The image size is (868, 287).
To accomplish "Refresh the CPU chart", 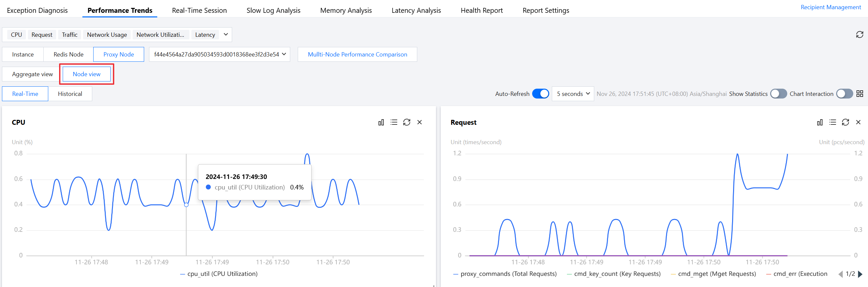I will click(x=406, y=122).
